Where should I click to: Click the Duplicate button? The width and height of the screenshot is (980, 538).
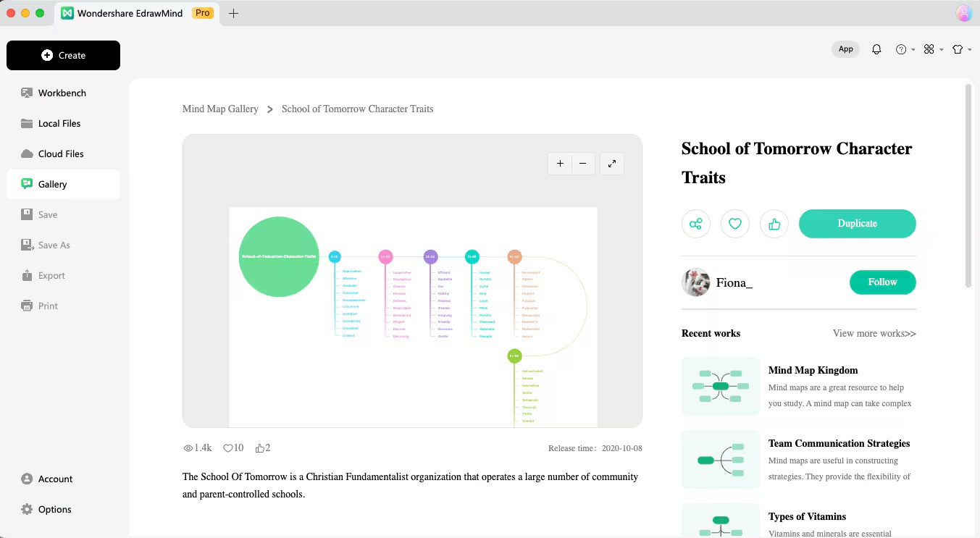(858, 224)
